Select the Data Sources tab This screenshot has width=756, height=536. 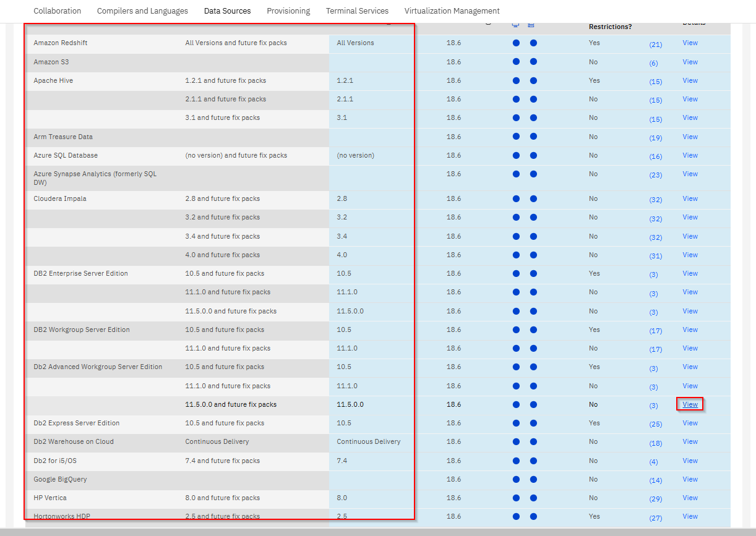pyautogui.click(x=227, y=11)
